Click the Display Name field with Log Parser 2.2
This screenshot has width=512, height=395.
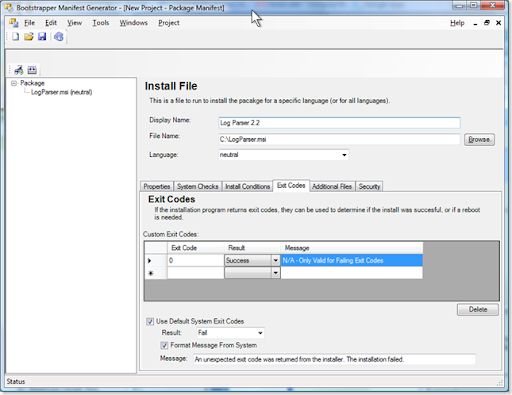pyautogui.click(x=339, y=123)
